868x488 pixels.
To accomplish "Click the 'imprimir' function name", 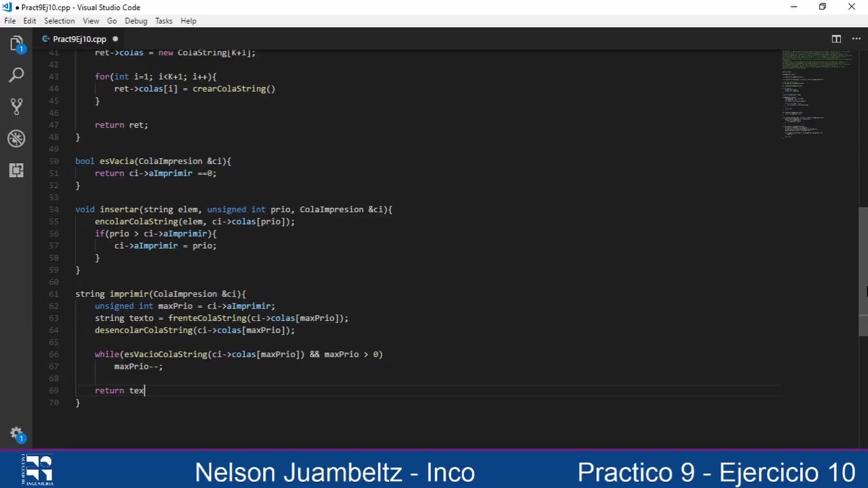I will click(129, 294).
